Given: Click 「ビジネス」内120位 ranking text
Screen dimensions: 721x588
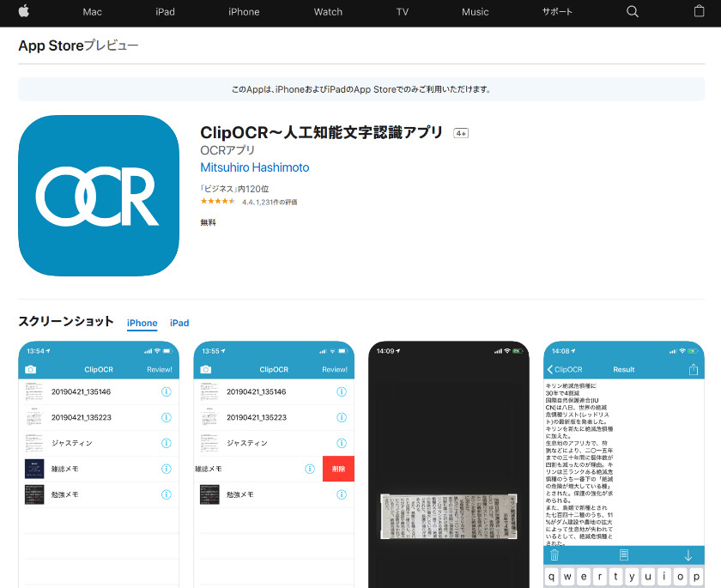Looking at the screenshot, I should [234, 189].
